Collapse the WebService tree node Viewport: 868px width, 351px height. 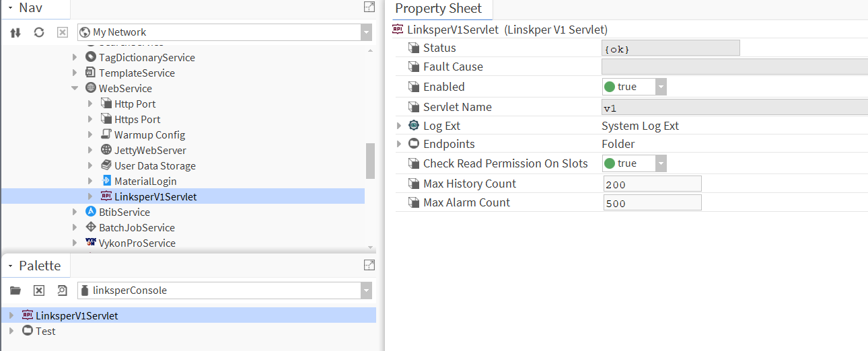tap(75, 89)
